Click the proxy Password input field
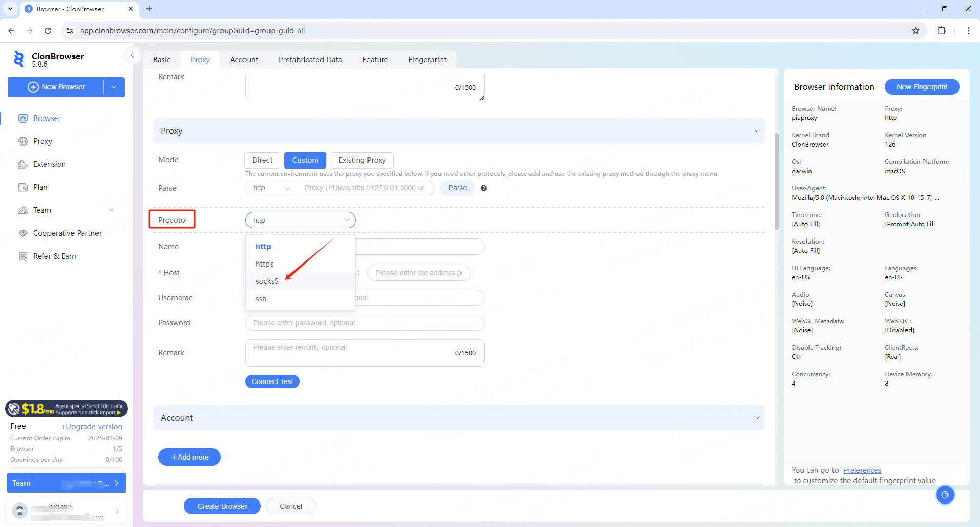Viewport: 980px width, 527px height. click(x=364, y=323)
